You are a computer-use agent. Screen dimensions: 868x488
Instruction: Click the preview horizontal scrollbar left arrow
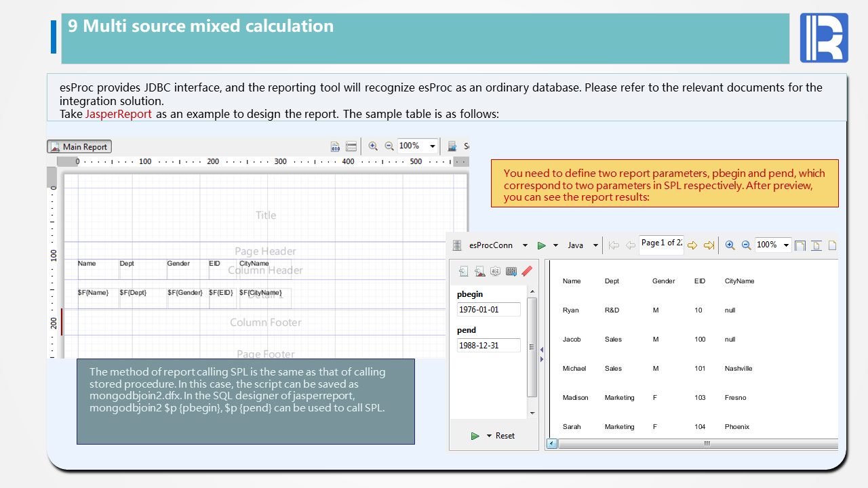(551, 444)
